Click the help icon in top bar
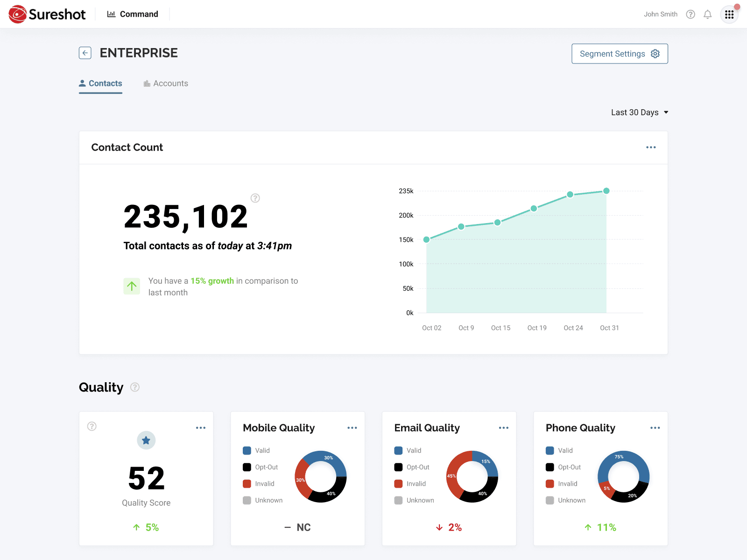 click(x=690, y=14)
